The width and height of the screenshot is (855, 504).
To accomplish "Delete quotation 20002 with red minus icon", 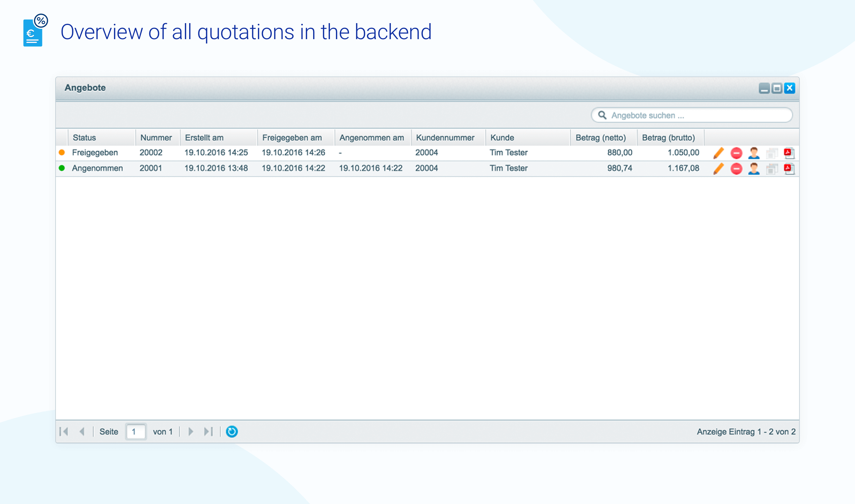I will (x=736, y=153).
